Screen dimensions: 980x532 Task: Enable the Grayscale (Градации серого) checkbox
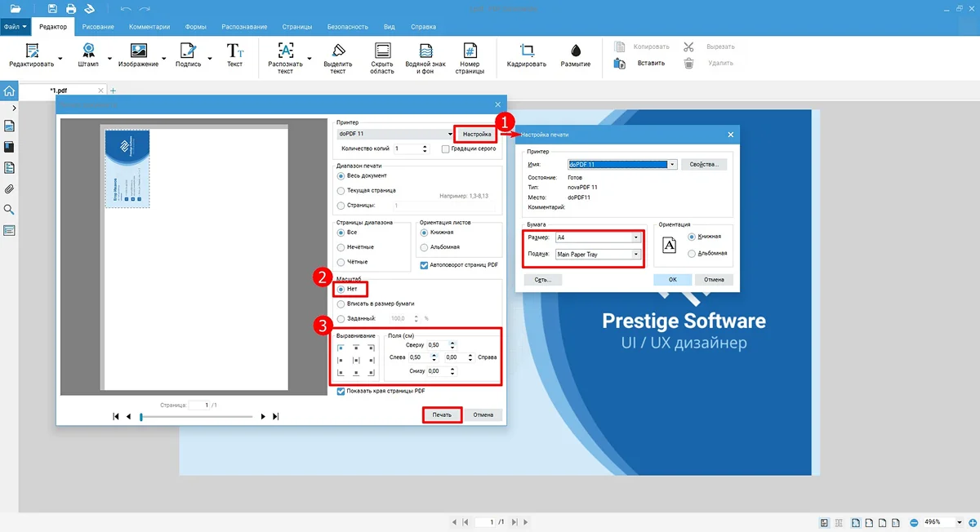click(x=445, y=149)
